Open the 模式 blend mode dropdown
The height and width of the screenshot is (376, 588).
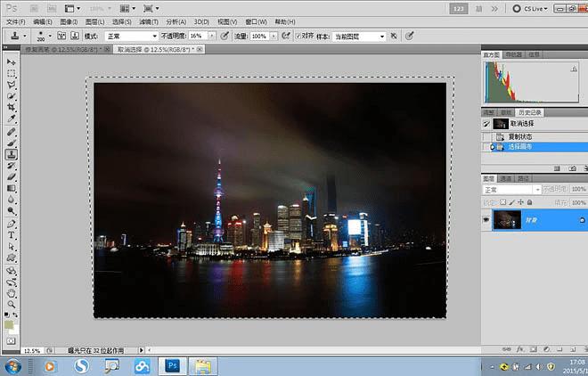point(131,36)
